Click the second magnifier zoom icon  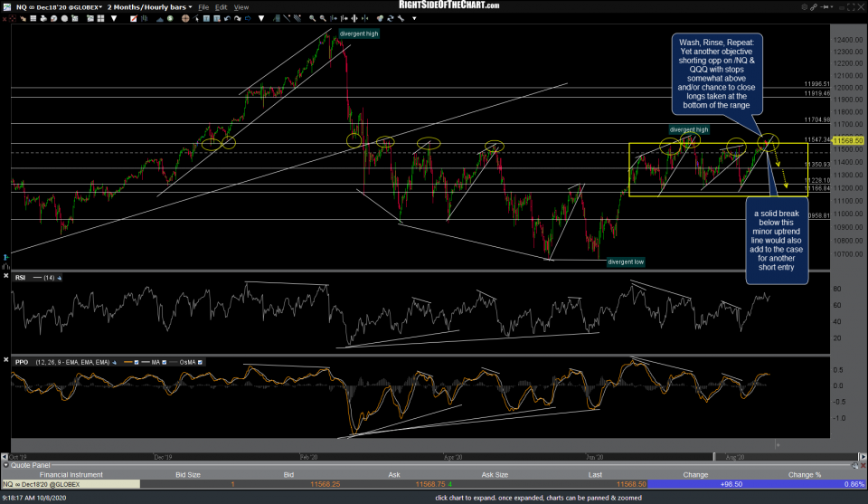pyautogui.click(x=323, y=18)
